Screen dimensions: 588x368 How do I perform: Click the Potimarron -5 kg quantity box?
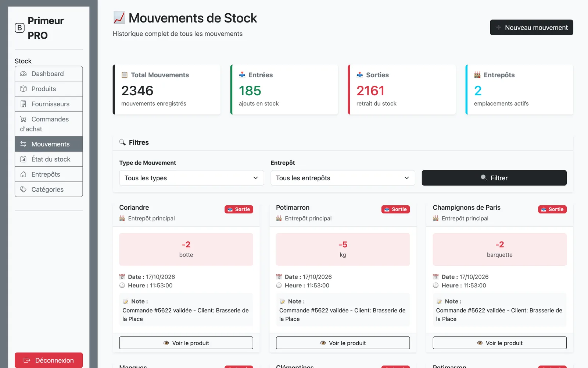pyautogui.click(x=343, y=250)
